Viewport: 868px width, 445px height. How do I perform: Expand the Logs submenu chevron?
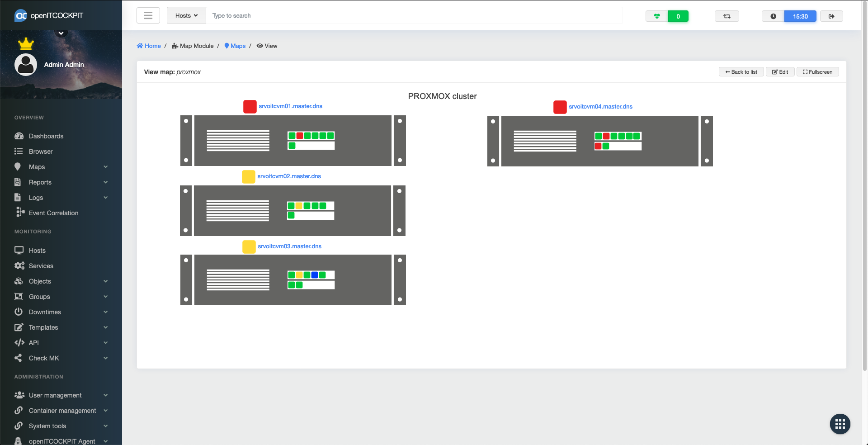point(105,198)
